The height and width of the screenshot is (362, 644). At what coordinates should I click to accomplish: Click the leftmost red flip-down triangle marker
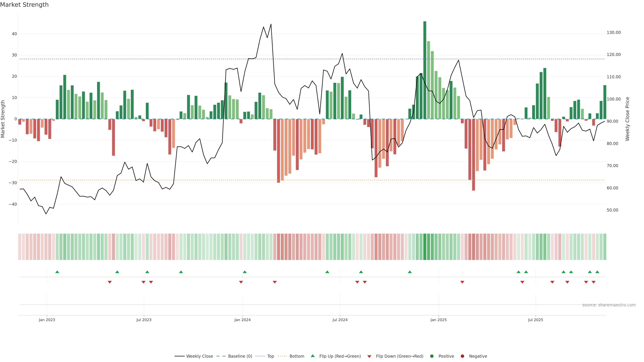coord(110,282)
